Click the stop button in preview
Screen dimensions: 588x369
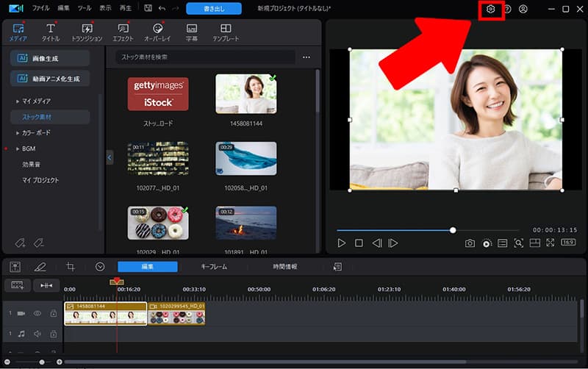[x=359, y=243]
